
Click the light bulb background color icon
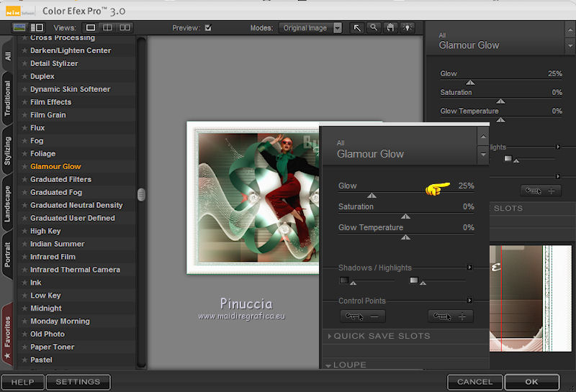pyautogui.click(x=408, y=28)
